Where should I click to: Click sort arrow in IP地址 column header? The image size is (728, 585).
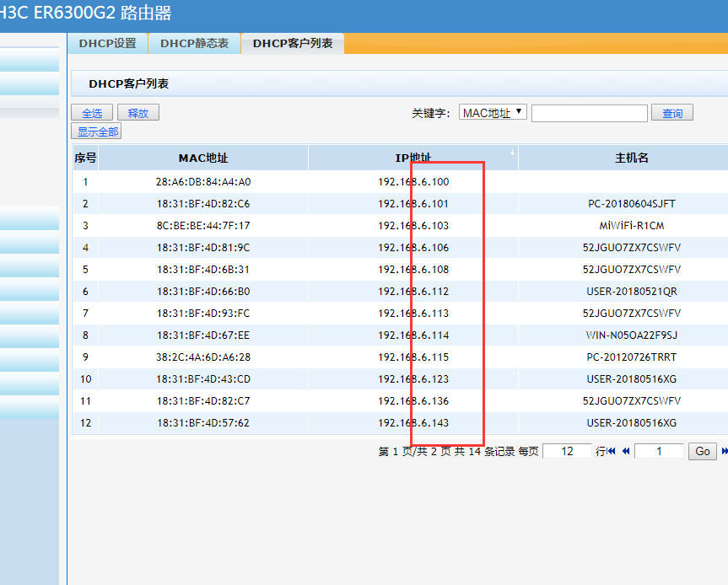click(512, 153)
